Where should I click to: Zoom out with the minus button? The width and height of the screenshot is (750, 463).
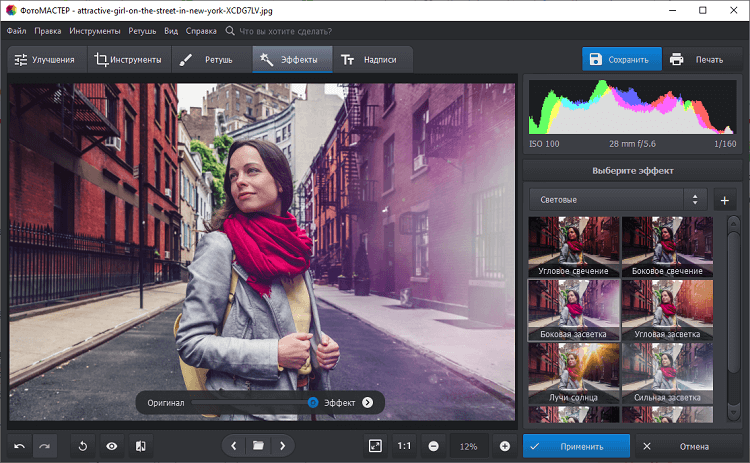coord(434,446)
